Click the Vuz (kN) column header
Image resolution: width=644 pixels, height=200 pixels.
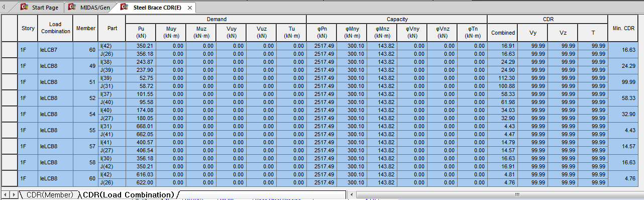coord(261,32)
